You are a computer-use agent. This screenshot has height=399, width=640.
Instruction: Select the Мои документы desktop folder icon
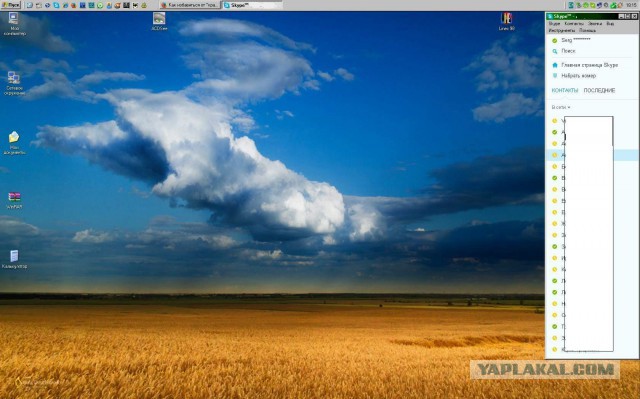coord(14,143)
